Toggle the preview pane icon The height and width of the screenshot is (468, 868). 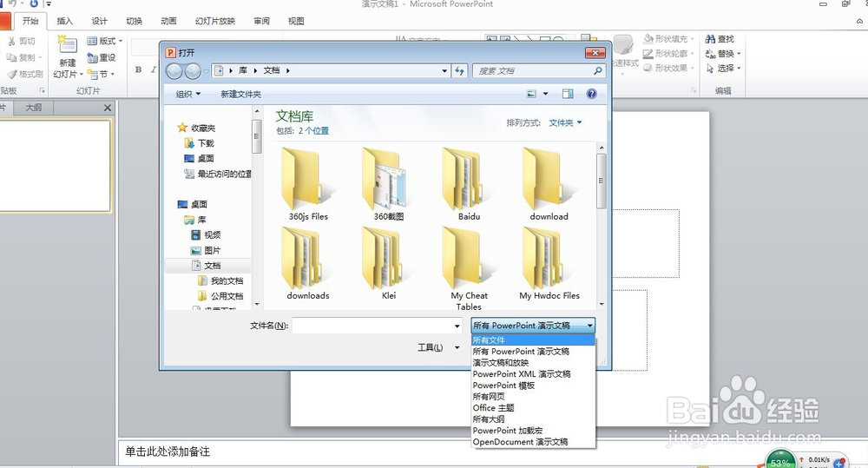click(x=568, y=94)
